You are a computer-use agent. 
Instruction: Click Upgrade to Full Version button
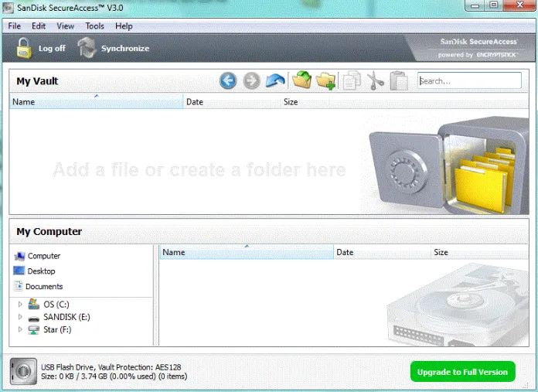click(462, 372)
